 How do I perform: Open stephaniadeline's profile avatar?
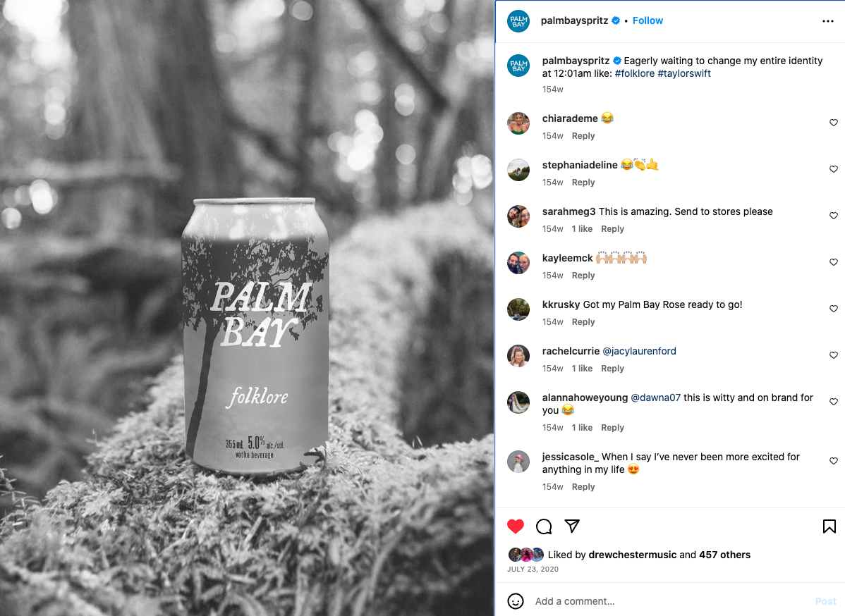click(518, 170)
